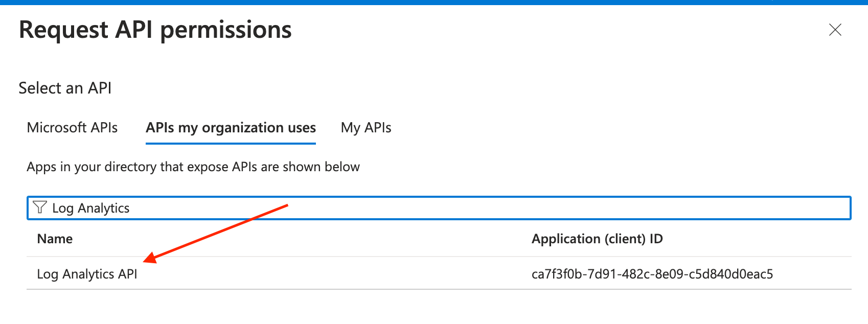Click the Application (client) ID column header

click(597, 239)
